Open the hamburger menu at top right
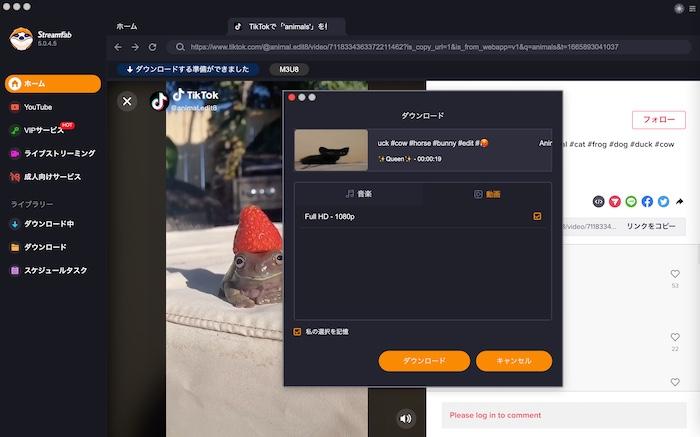The width and height of the screenshot is (700, 437). (692, 8)
